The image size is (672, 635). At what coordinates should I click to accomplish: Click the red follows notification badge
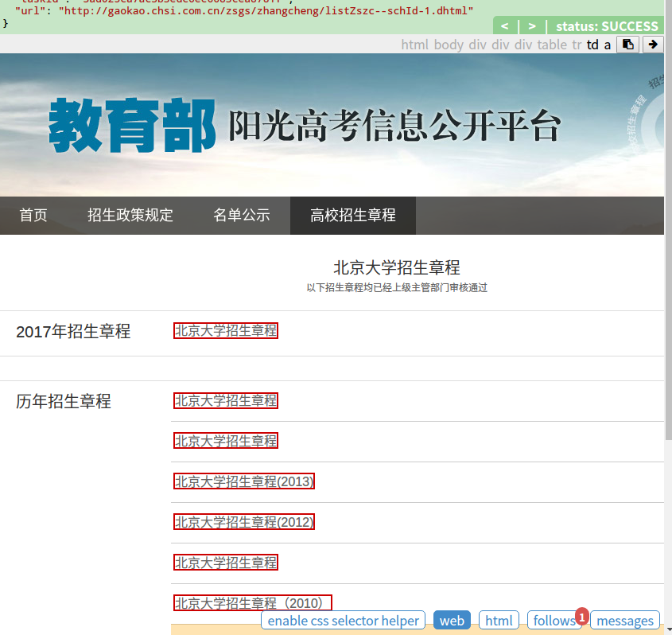582,616
